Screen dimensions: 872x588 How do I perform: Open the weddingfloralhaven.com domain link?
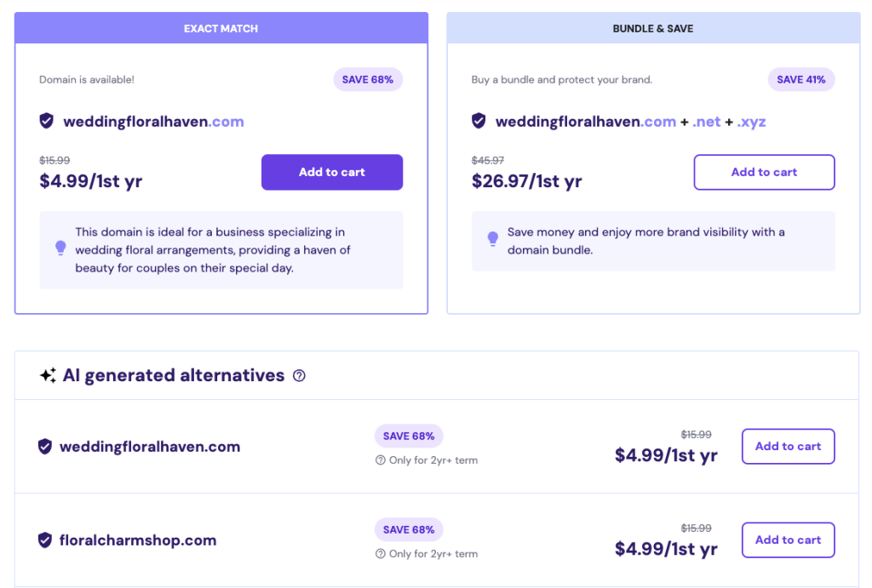click(x=153, y=121)
